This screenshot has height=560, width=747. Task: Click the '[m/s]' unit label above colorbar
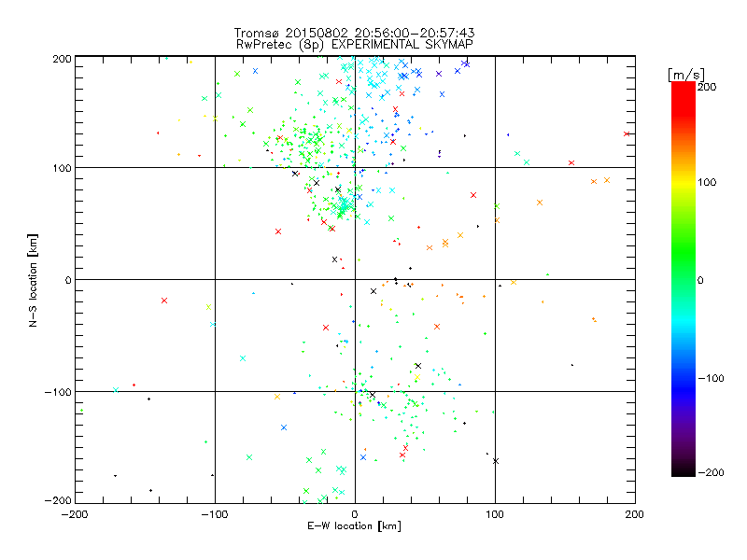(x=686, y=75)
